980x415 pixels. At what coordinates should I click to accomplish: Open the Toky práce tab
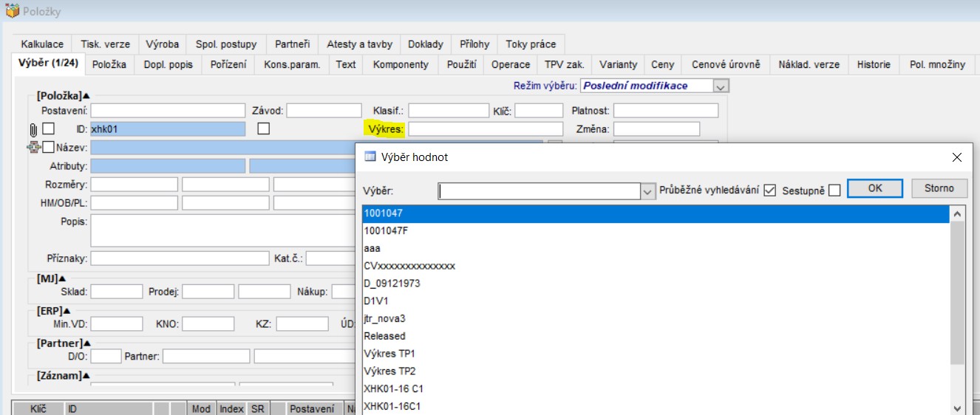(531, 44)
